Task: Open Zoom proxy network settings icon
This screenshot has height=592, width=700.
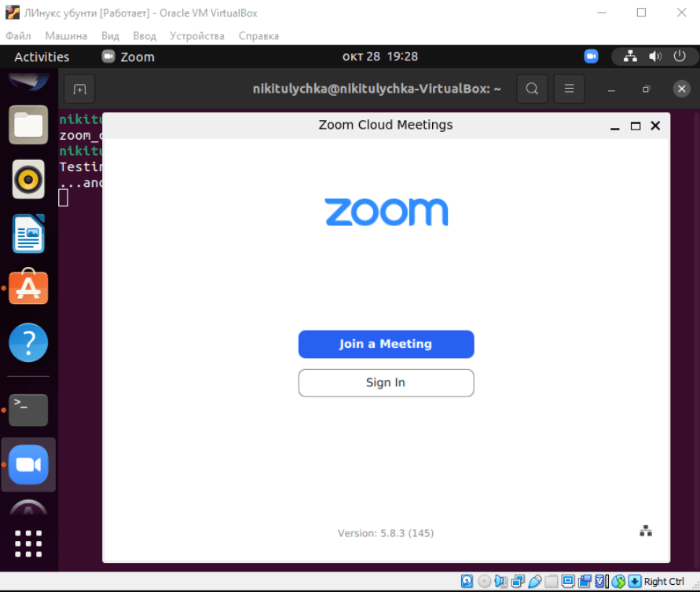Action: coord(646,532)
